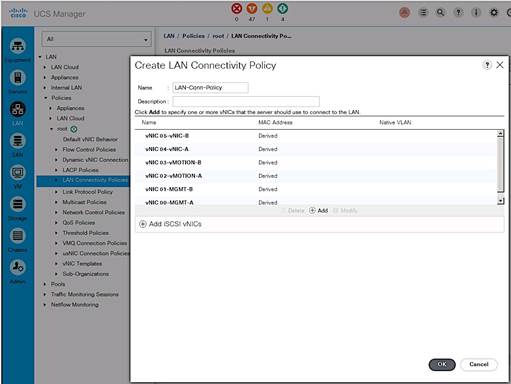Focus the policy Name input field
This screenshot has width=511, height=384.
coord(210,88)
